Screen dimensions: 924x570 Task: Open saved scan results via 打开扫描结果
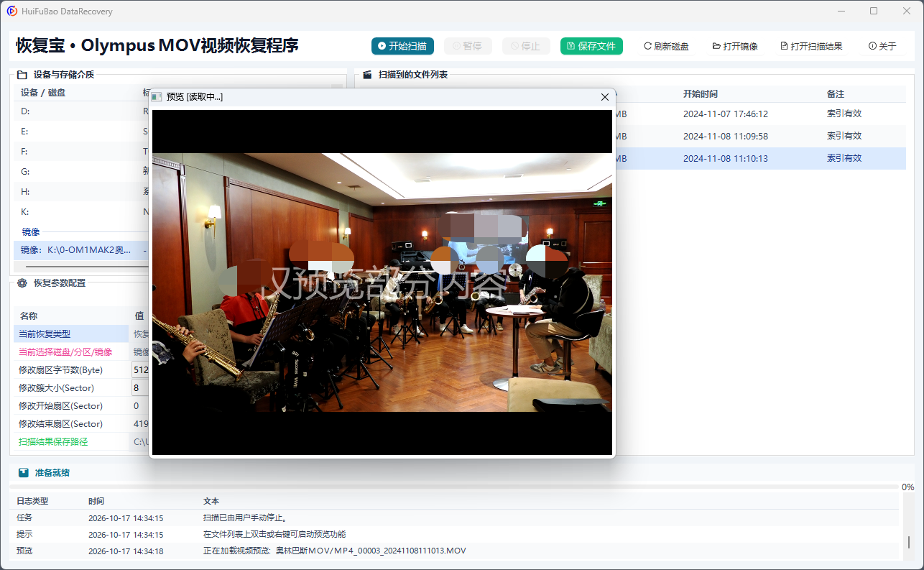tap(811, 46)
